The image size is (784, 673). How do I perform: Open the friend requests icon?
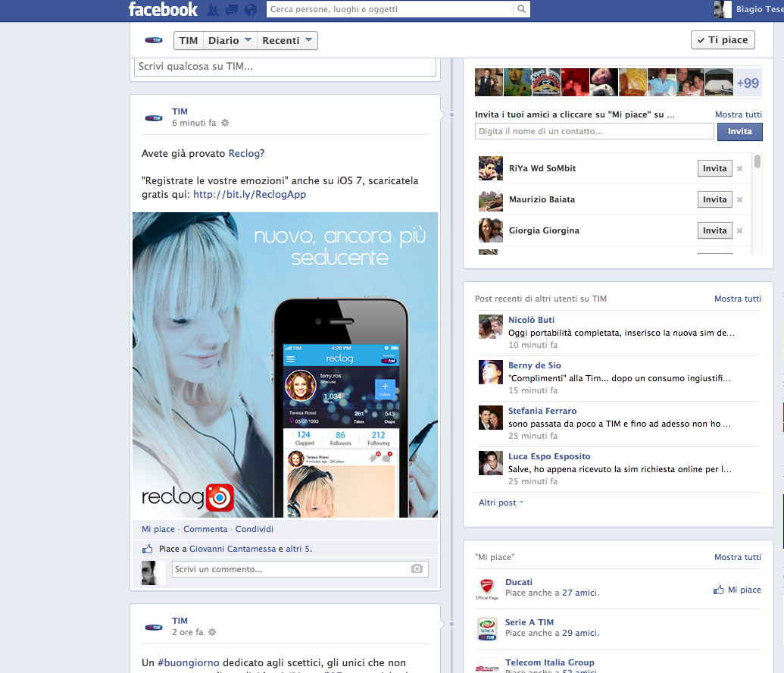pos(213,10)
